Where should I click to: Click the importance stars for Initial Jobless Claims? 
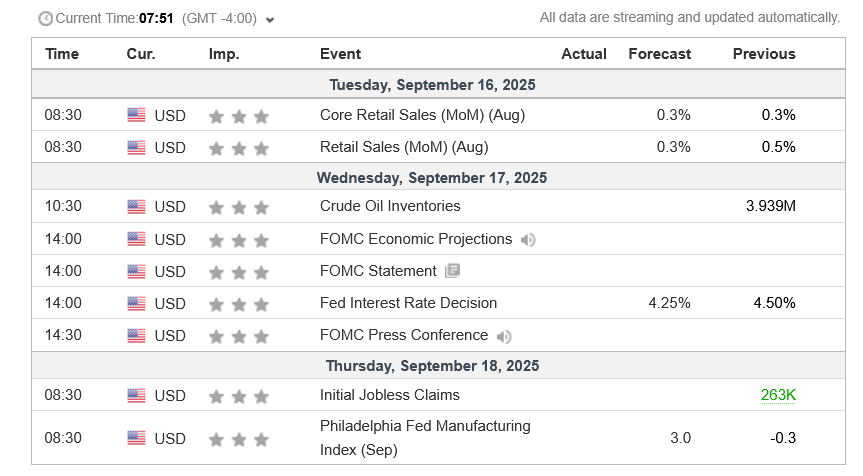pos(239,395)
